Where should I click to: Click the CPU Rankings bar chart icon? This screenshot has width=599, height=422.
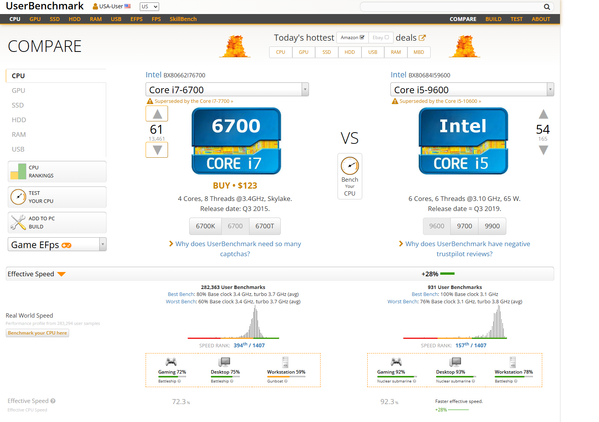18,171
